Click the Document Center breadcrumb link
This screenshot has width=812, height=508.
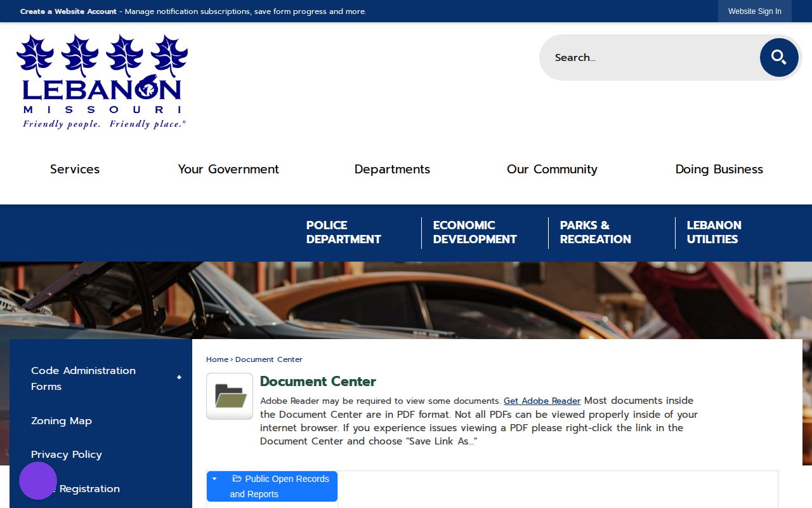[x=269, y=359]
